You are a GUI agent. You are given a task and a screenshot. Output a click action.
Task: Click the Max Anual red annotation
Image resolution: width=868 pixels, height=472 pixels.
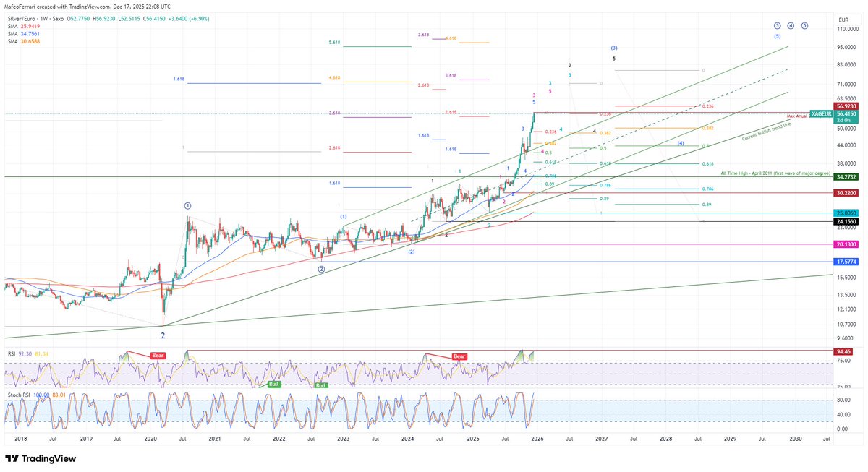point(798,116)
